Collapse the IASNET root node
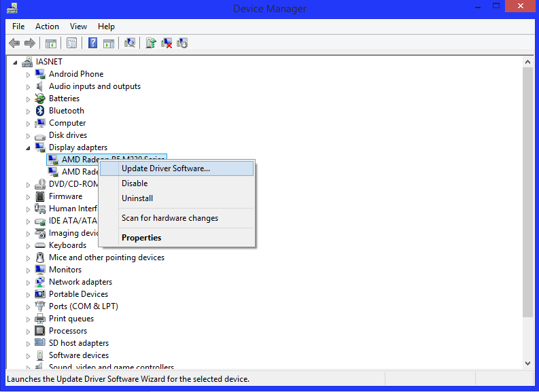This screenshot has height=392, width=539. coord(16,62)
